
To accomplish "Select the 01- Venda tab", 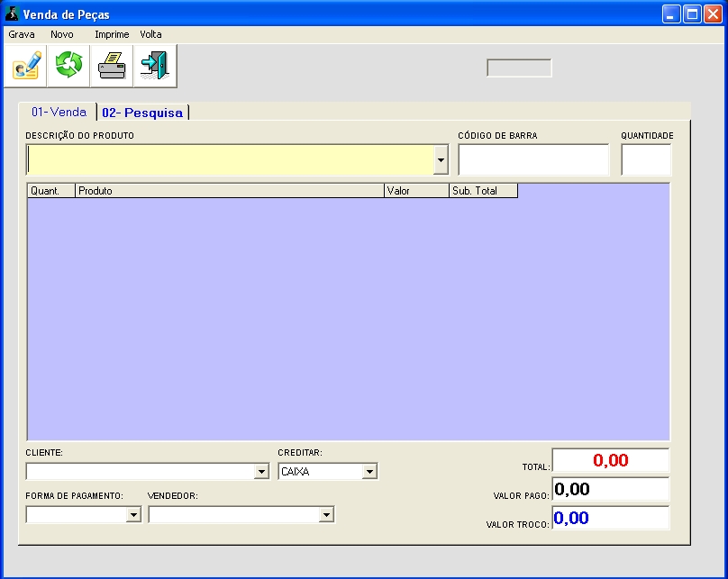I will coord(59,112).
